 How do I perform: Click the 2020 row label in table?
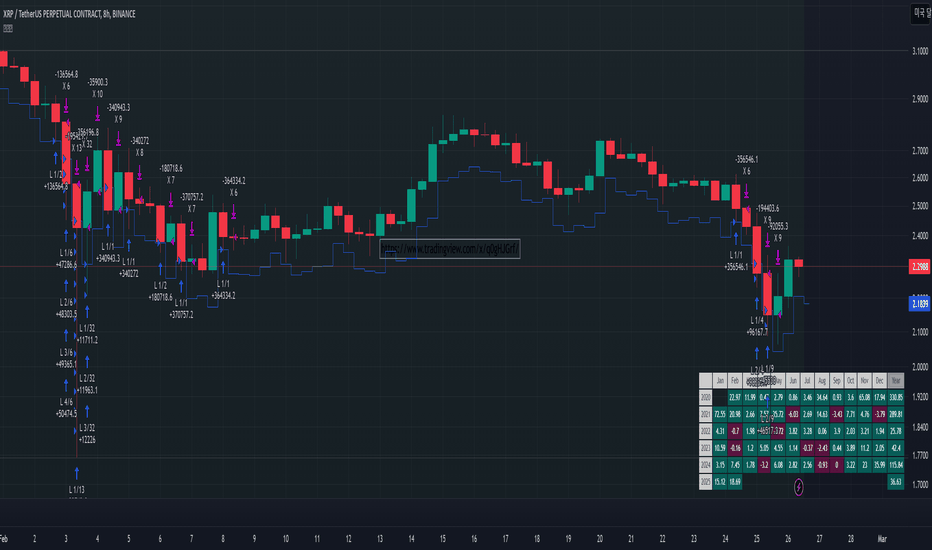[x=706, y=397]
